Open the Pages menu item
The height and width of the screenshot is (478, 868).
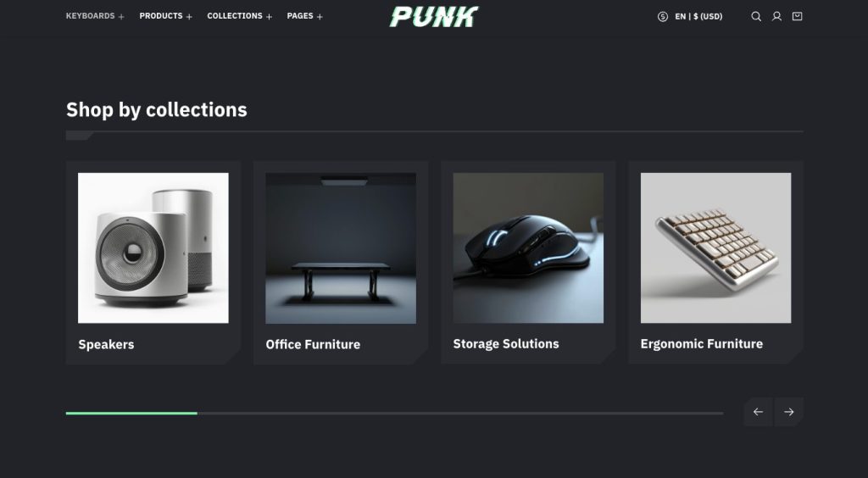point(300,16)
